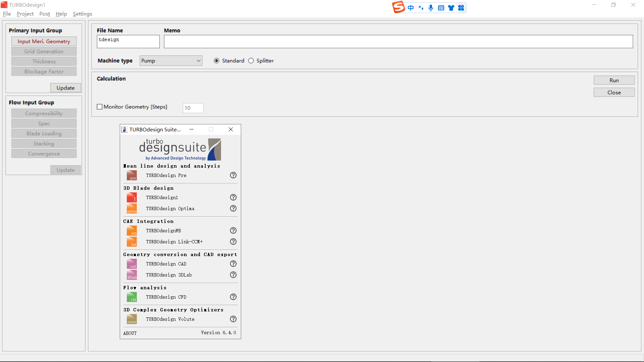
Task: Click the Blockage Factor button
Action: [x=44, y=71]
